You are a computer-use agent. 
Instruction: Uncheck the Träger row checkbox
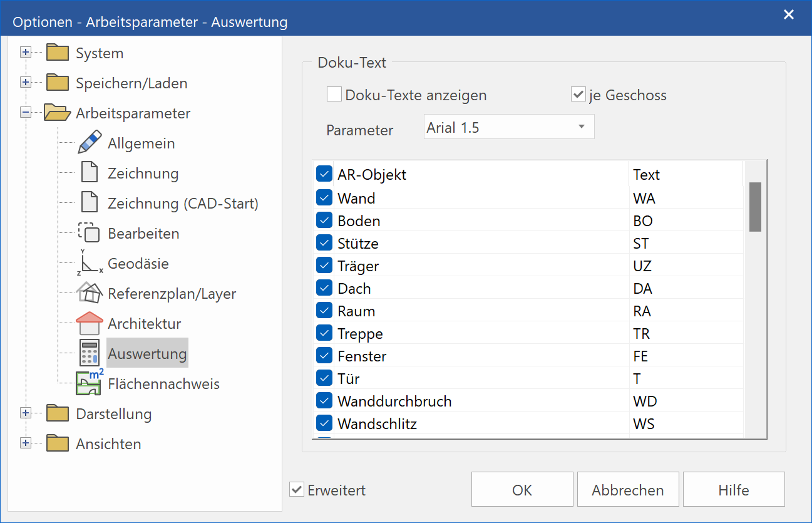(324, 266)
